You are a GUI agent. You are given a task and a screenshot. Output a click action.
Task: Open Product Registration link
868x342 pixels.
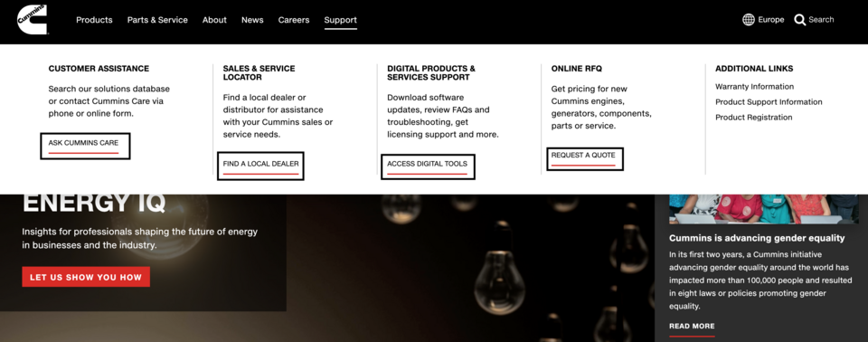coord(754,118)
